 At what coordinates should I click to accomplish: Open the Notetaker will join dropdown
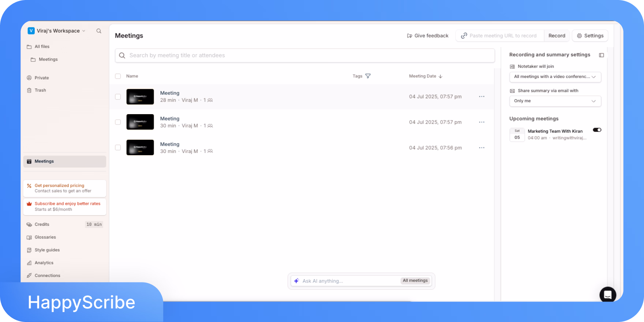tap(555, 77)
